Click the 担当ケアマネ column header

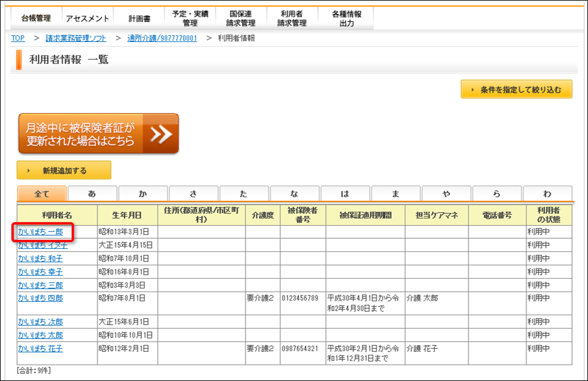tap(436, 215)
